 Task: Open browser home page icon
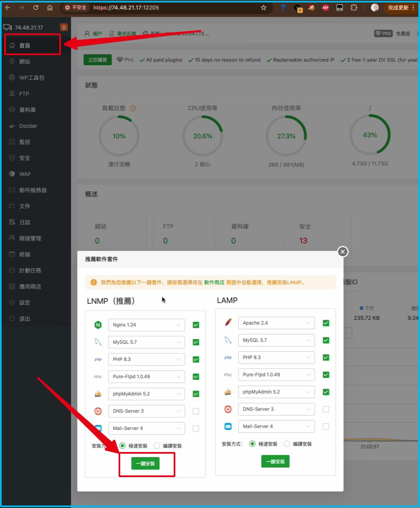tap(50, 8)
